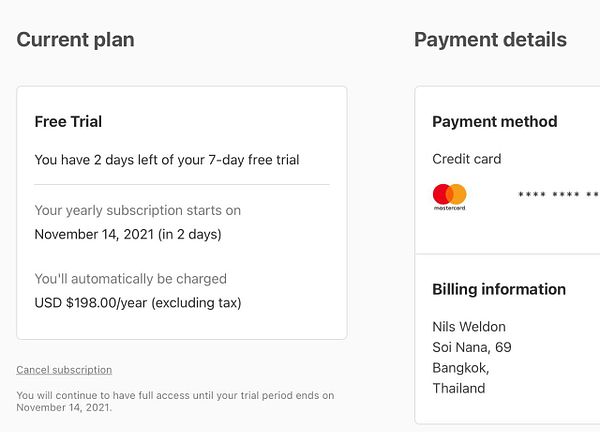Screen dimensions: 600x432
Task: Click the Thailand country line
Action: (458, 388)
